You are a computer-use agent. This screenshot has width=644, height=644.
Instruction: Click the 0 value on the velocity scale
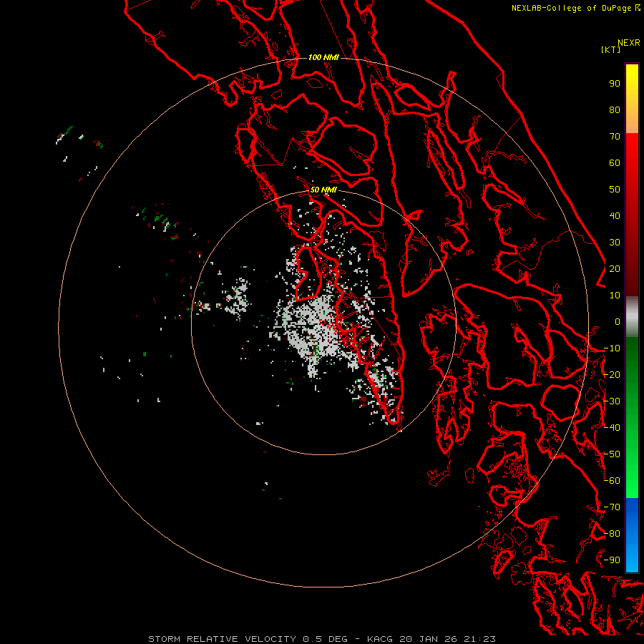pyautogui.click(x=618, y=322)
